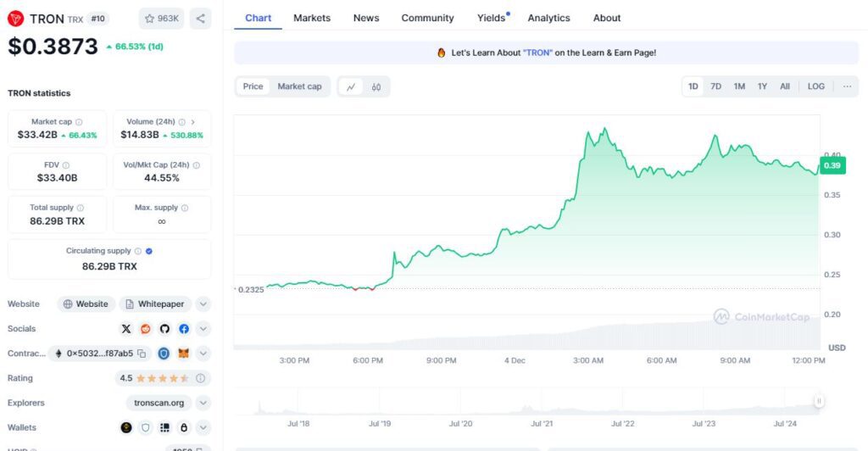Open the Analytics tab
Viewport: 868px width, 451px height.
pyautogui.click(x=548, y=18)
